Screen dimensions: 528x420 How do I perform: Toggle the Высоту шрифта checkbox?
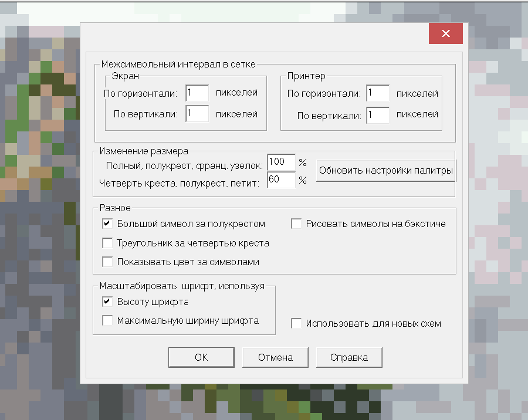[x=107, y=302]
